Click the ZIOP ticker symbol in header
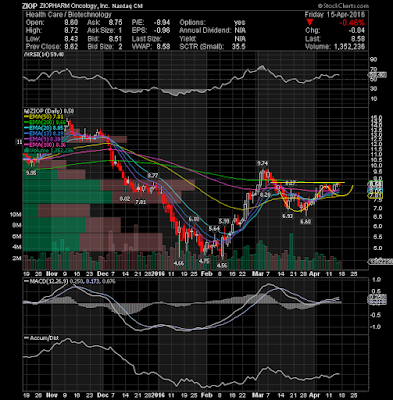 30,6
